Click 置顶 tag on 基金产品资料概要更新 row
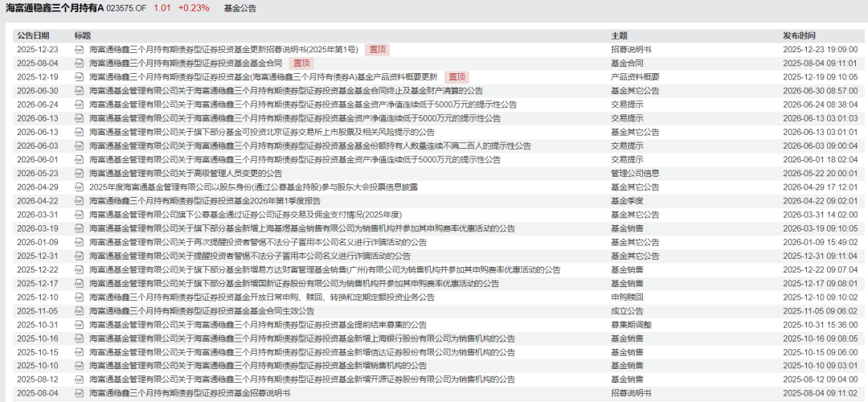 point(457,77)
